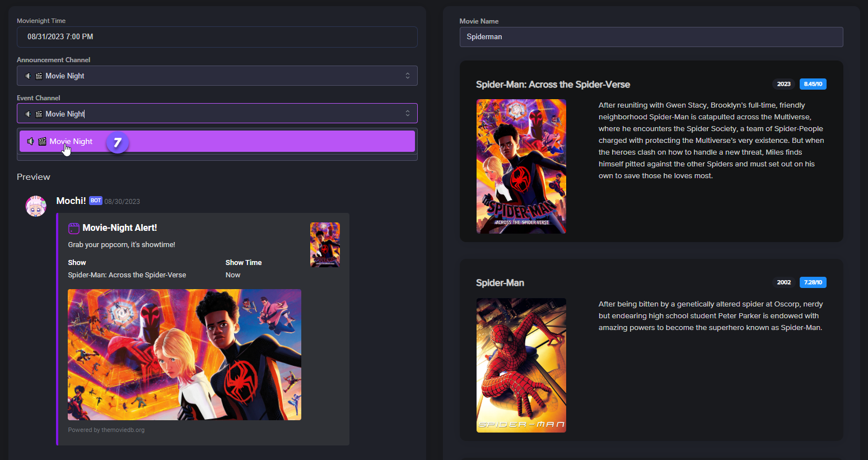Open the Spider-Man: Across the Spider-Verse title

[552, 85]
